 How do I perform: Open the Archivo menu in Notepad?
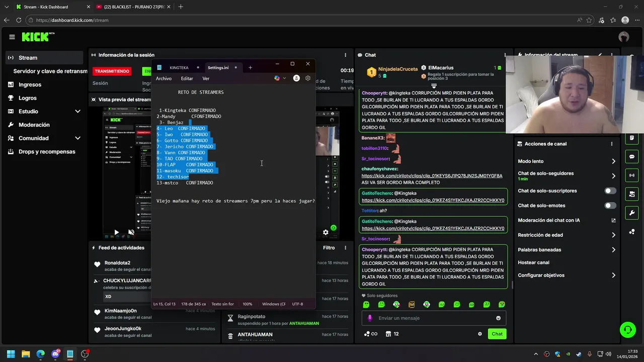164,78
